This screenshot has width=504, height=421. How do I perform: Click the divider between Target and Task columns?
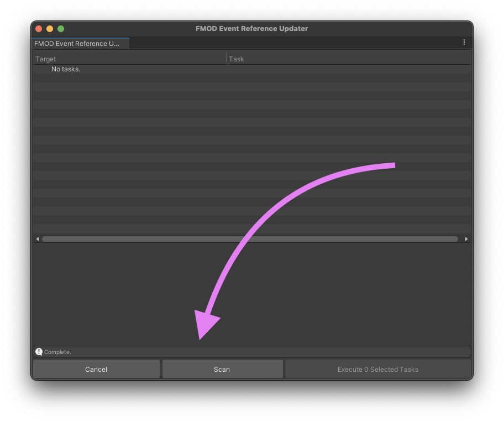tap(226, 58)
